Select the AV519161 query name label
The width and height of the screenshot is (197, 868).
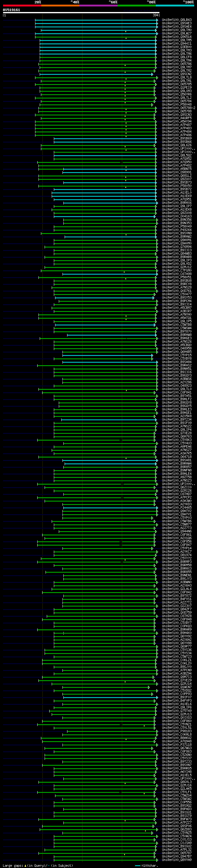(x=11, y=10)
